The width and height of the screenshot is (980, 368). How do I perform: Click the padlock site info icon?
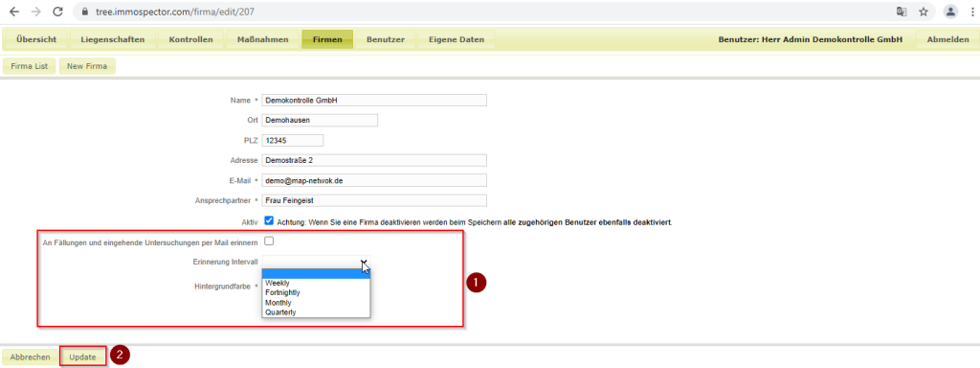86,11
